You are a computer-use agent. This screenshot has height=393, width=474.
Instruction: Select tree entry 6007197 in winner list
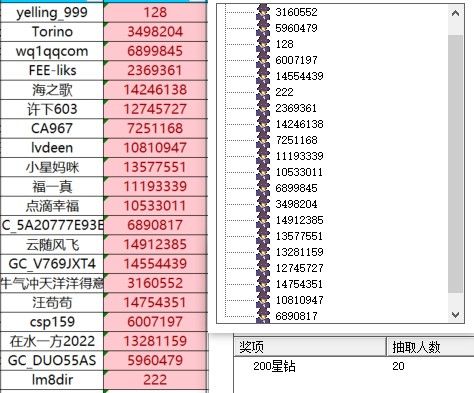[296, 60]
